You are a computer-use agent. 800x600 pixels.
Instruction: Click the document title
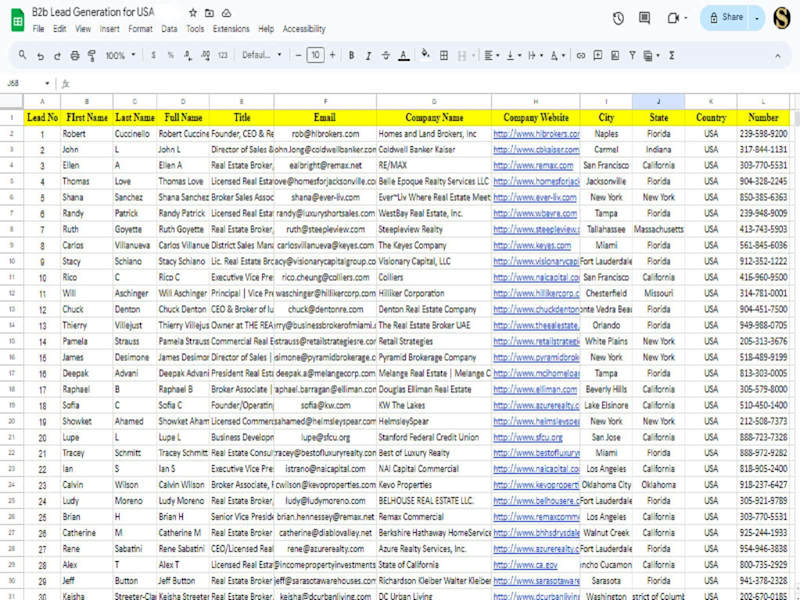(93, 12)
